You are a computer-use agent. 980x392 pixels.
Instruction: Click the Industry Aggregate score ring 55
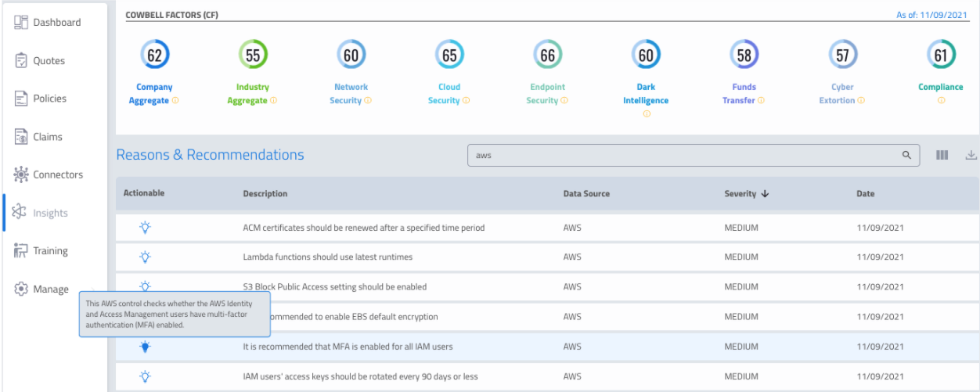pyautogui.click(x=253, y=56)
